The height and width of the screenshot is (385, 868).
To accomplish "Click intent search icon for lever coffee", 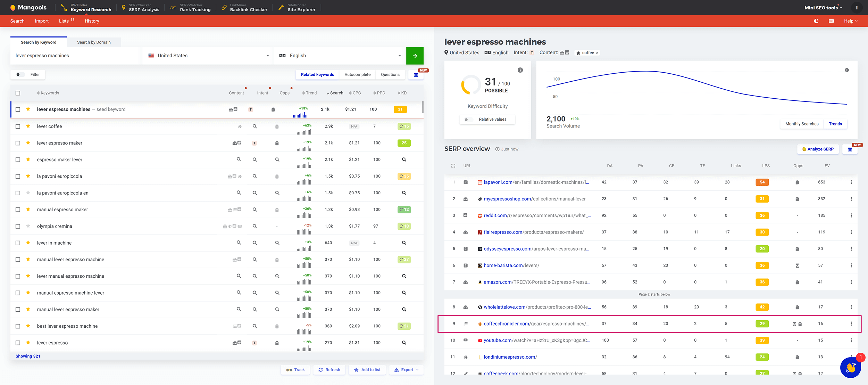I will coord(255,126).
